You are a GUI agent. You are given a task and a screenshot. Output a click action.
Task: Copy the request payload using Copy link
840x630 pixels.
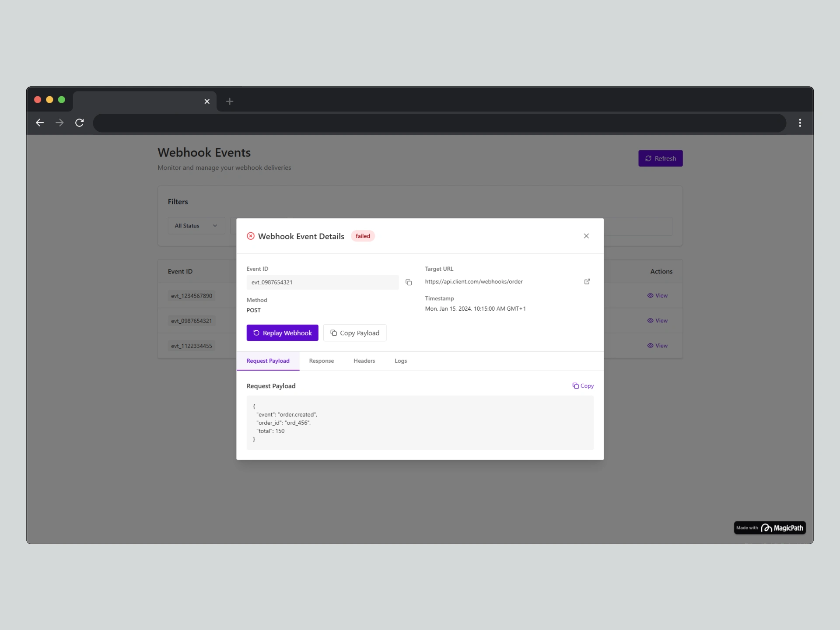583,385
